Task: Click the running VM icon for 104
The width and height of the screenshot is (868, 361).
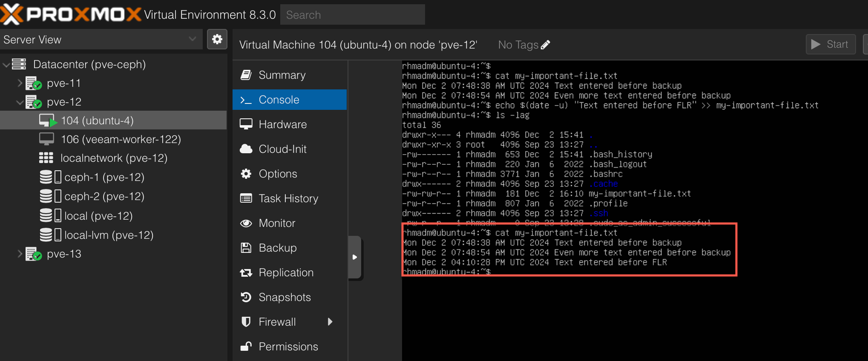Action: tap(48, 120)
